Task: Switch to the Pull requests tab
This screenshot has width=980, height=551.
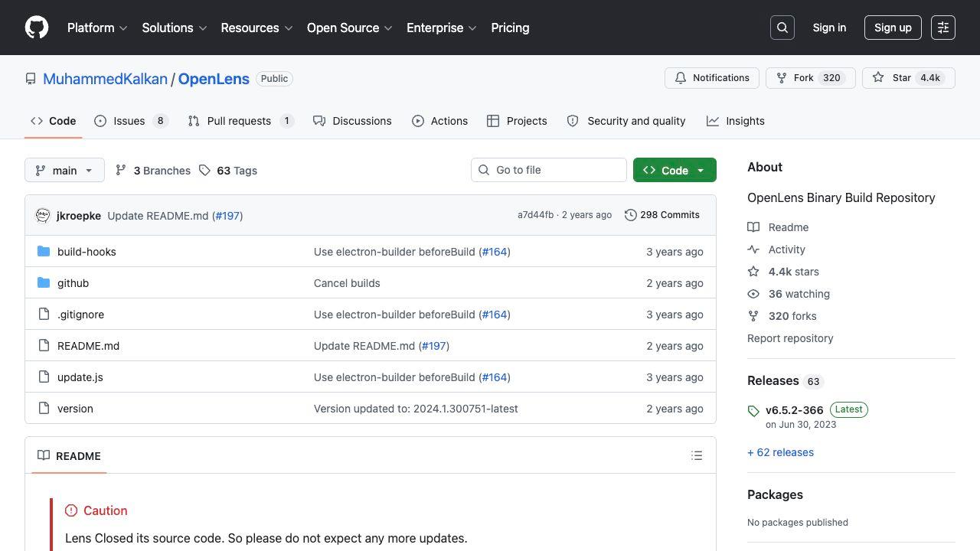Action: click(x=240, y=121)
